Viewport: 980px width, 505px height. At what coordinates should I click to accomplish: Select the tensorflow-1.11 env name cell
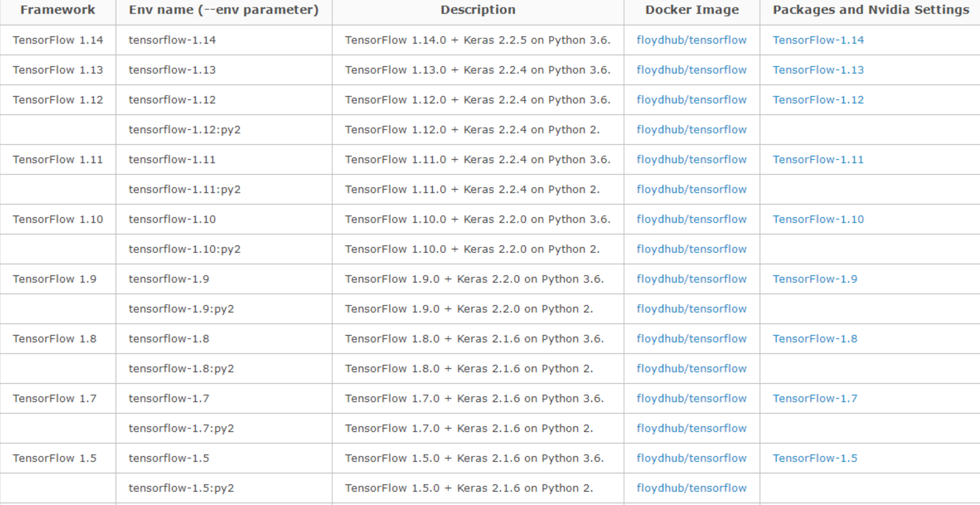point(224,159)
